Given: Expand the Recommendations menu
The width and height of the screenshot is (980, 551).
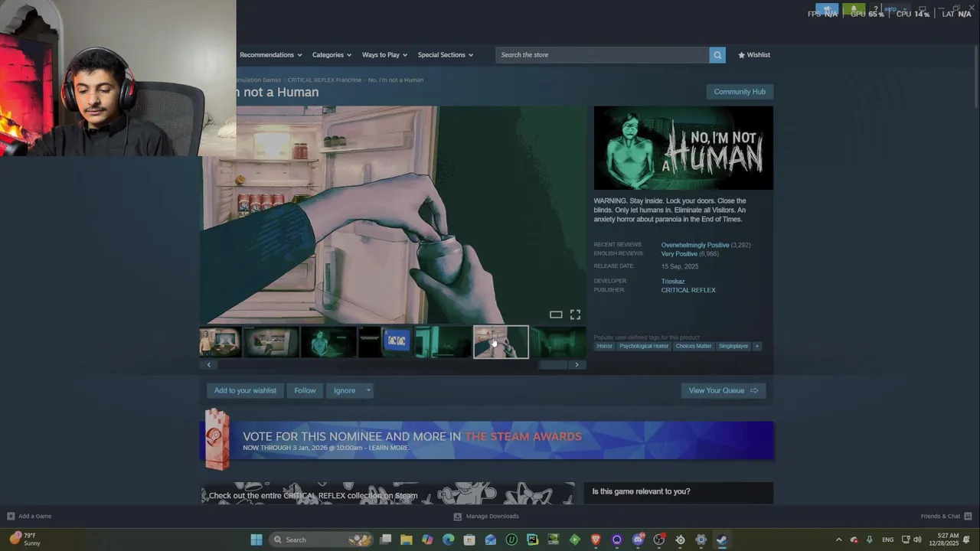Looking at the screenshot, I should point(270,55).
